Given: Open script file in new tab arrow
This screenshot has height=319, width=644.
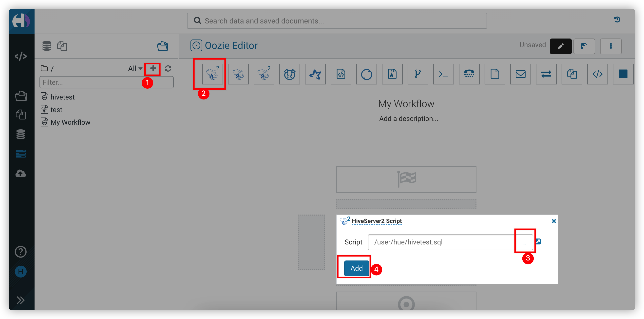Looking at the screenshot, I should tap(538, 241).
